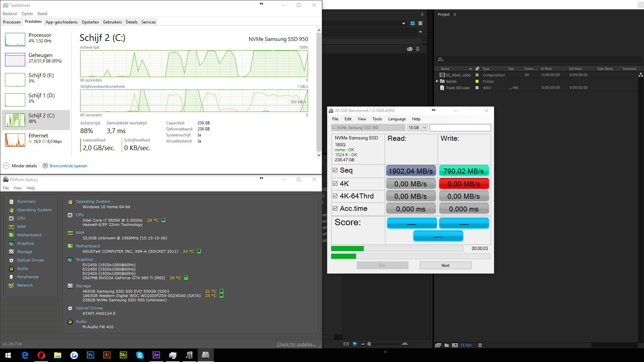Select the RAM icon in Speccy sidebar

pyautogui.click(x=11, y=227)
